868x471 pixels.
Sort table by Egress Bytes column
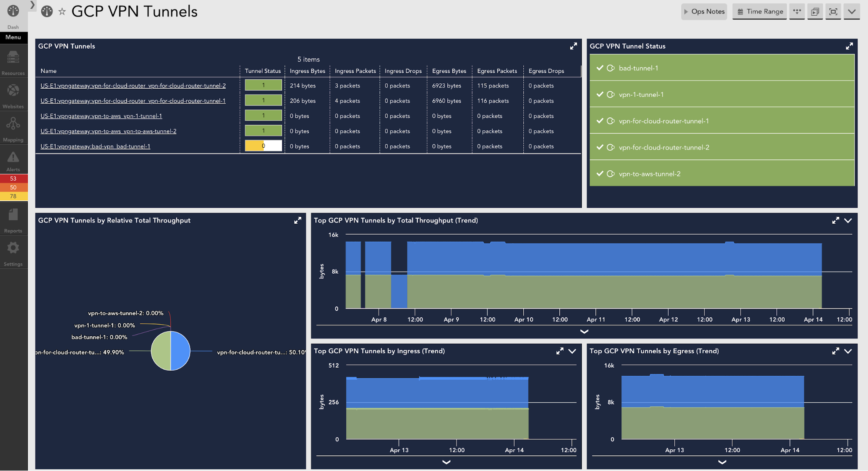[x=449, y=71]
